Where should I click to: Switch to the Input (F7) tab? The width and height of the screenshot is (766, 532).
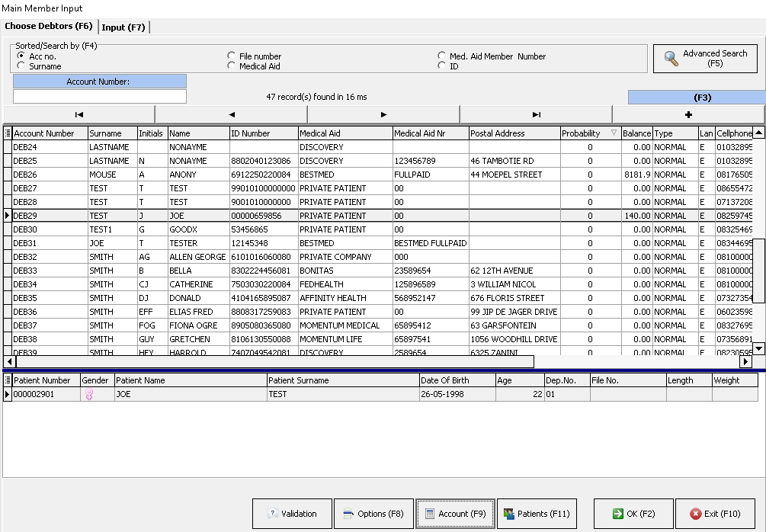(123, 27)
